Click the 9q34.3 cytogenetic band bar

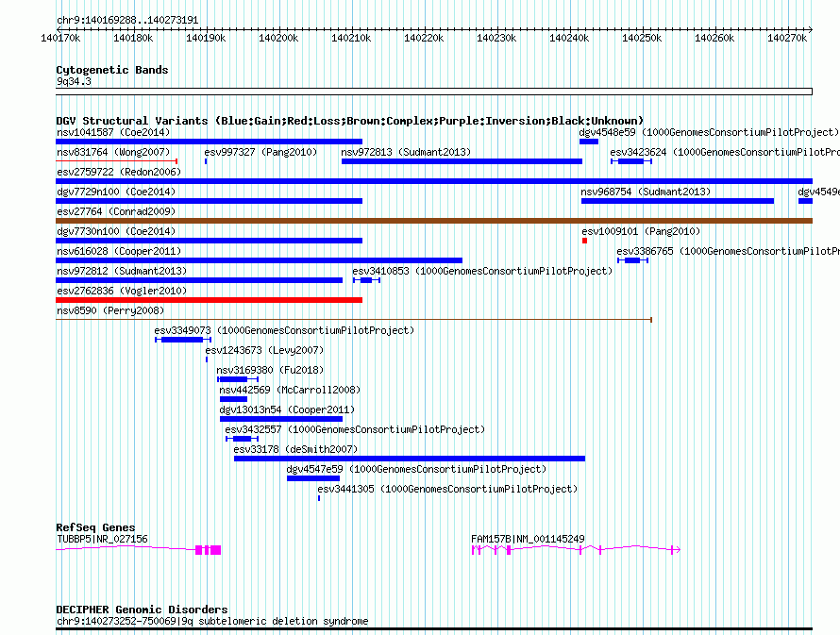[434, 92]
